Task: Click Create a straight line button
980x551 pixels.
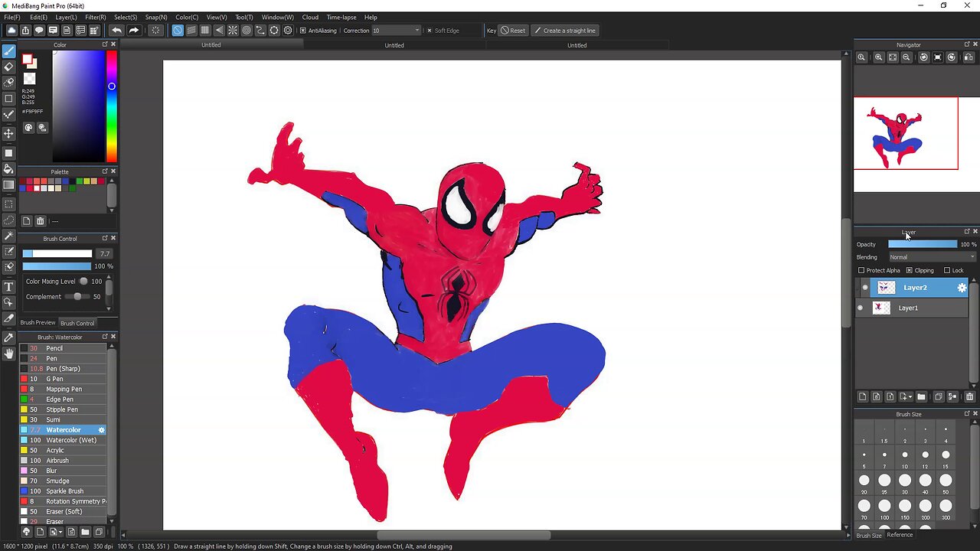Action: (x=564, y=31)
